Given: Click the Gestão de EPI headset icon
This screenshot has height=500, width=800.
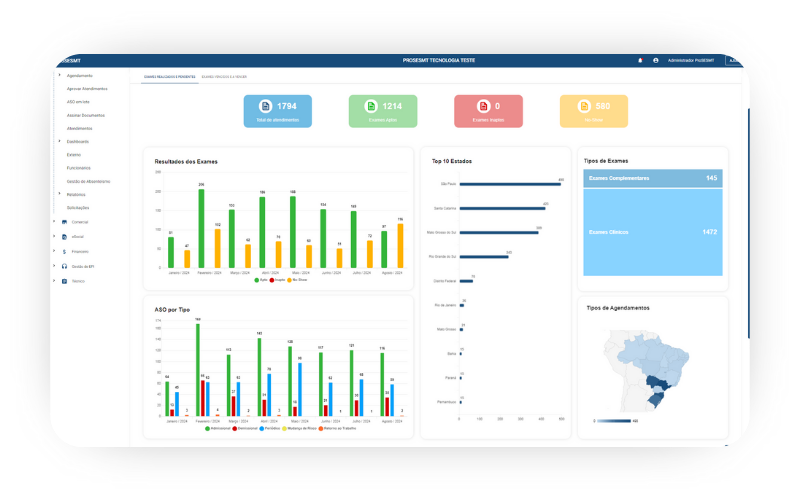Looking at the screenshot, I should pyautogui.click(x=65, y=266).
